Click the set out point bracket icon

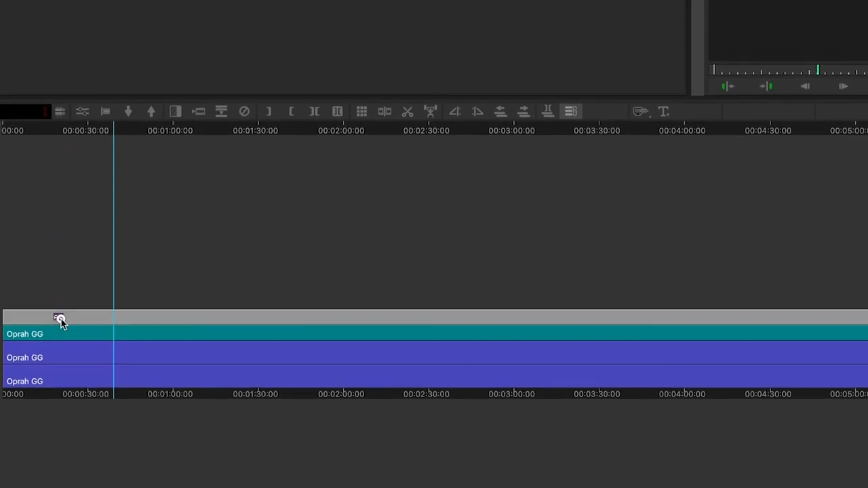point(269,111)
